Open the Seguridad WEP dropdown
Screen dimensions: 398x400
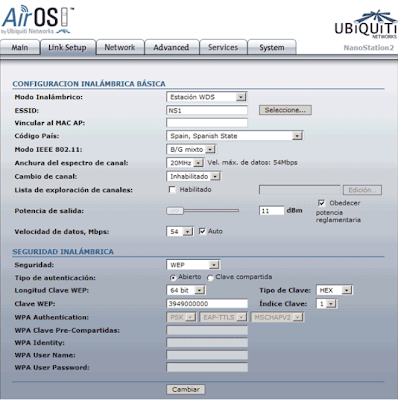click(193, 265)
